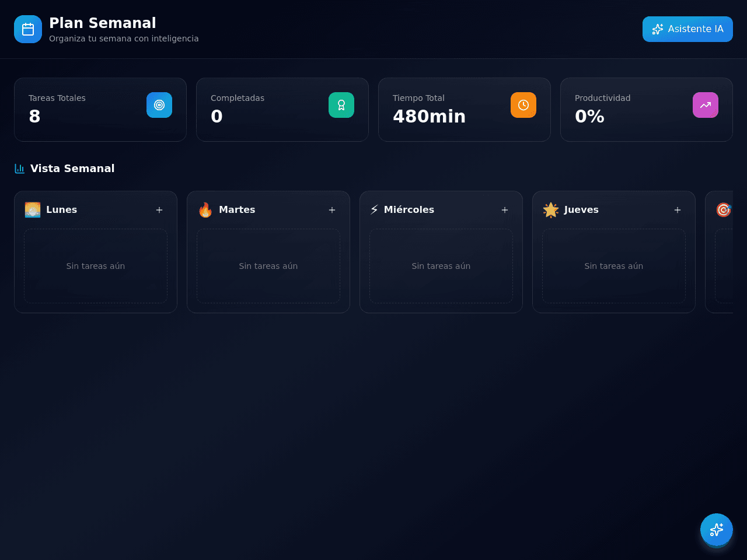Click the Vista Semanal heading

point(72,169)
